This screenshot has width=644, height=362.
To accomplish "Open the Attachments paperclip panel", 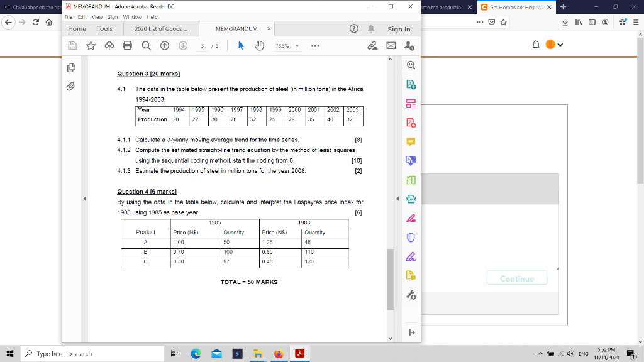I will click(70, 86).
